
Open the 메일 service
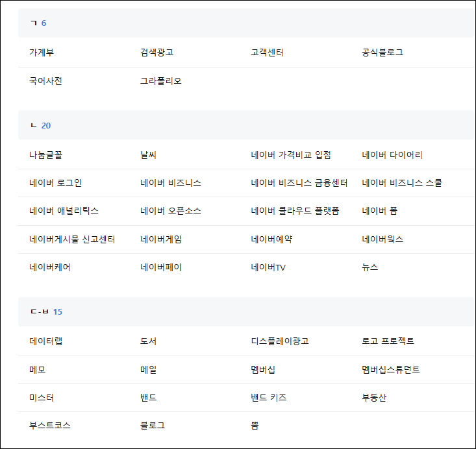click(x=148, y=370)
